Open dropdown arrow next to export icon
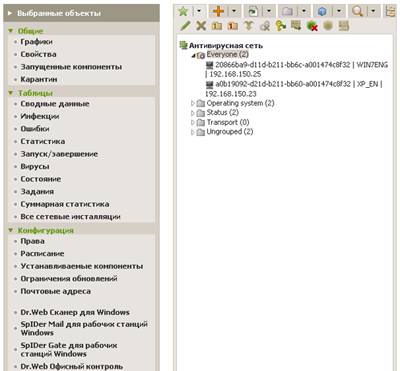 click(x=269, y=11)
